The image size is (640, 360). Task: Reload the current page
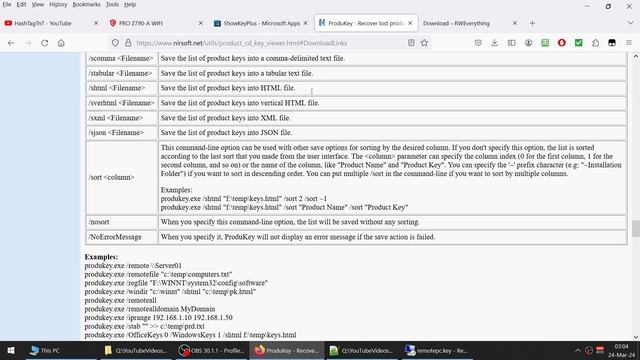(44, 43)
